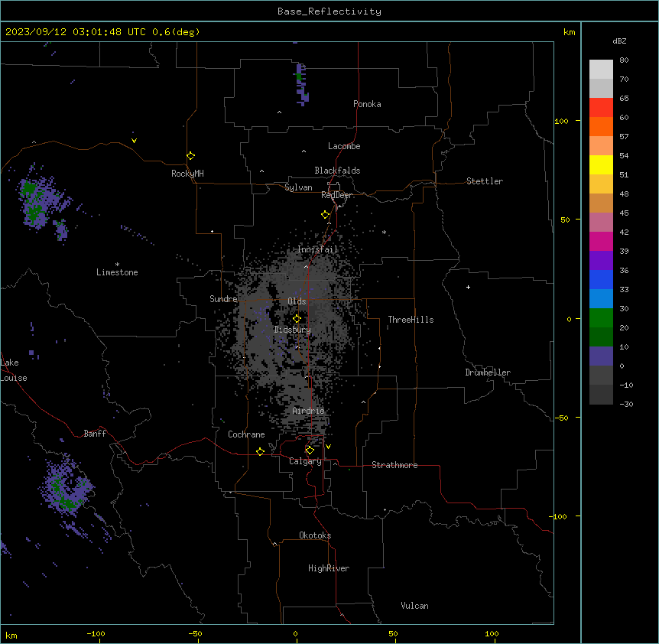
Task: Pick the yellow 51-54 dBZ legend swatch
Action: (x=601, y=164)
